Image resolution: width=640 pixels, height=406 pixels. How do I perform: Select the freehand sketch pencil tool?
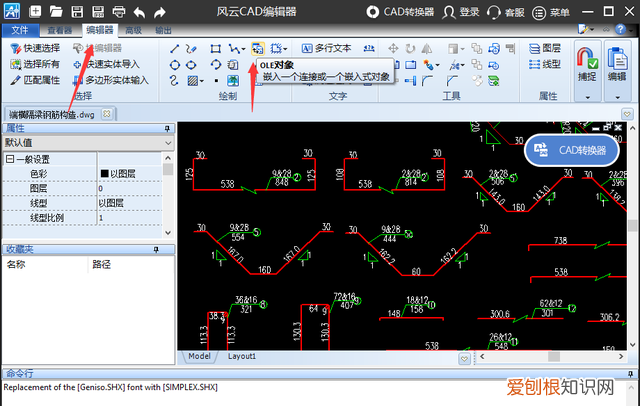pos(191,49)
